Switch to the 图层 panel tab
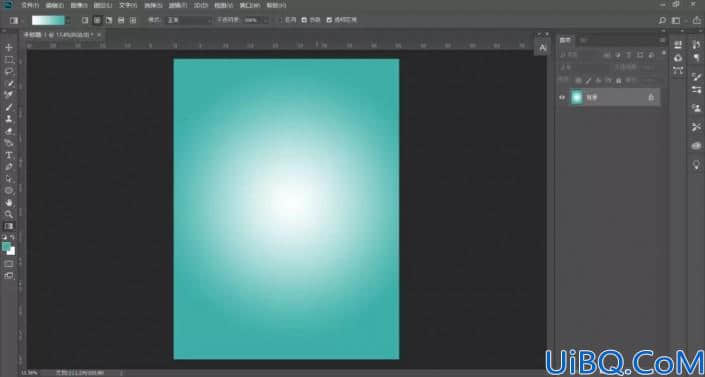This screenshot has height=377, width=705. point(566,40)
